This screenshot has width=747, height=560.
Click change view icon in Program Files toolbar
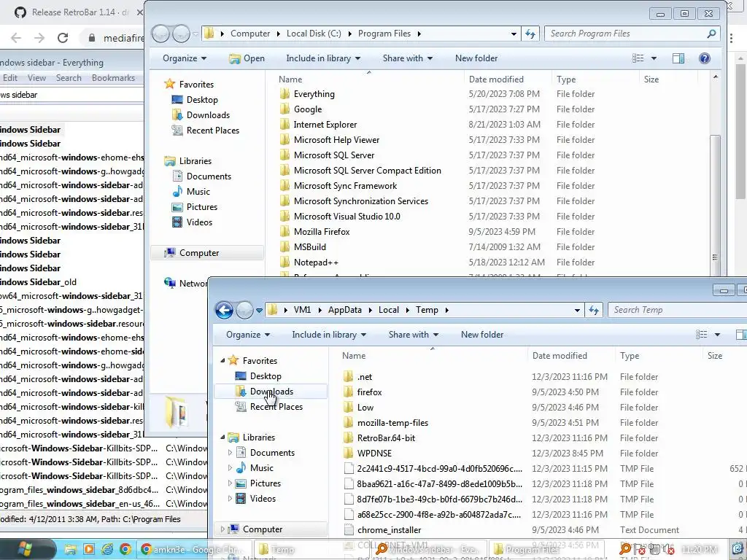[638, 58]
